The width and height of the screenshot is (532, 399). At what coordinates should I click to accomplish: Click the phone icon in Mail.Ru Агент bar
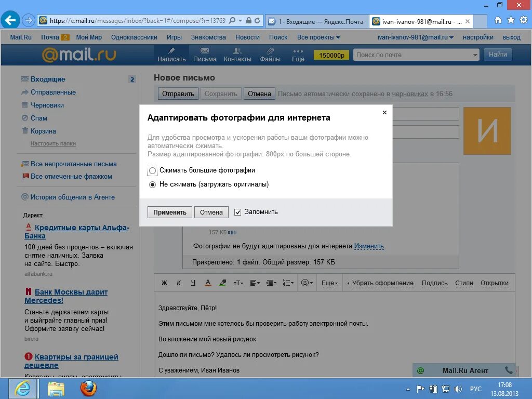pos(509,370)
